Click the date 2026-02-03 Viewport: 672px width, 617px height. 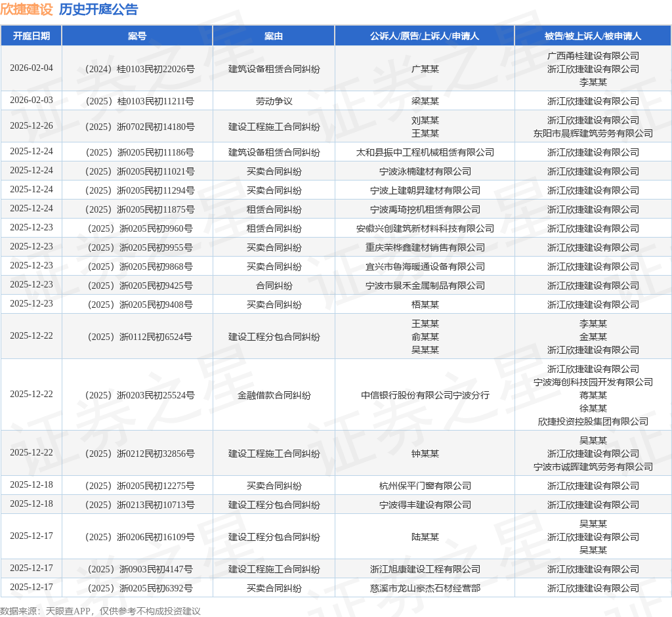(x=31, y=100)
